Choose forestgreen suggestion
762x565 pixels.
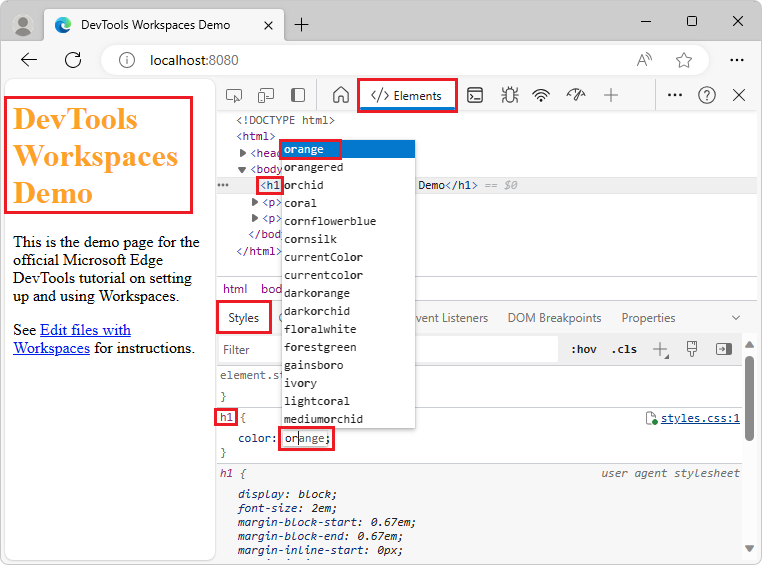pyautogui.click(x=348, y=347)
